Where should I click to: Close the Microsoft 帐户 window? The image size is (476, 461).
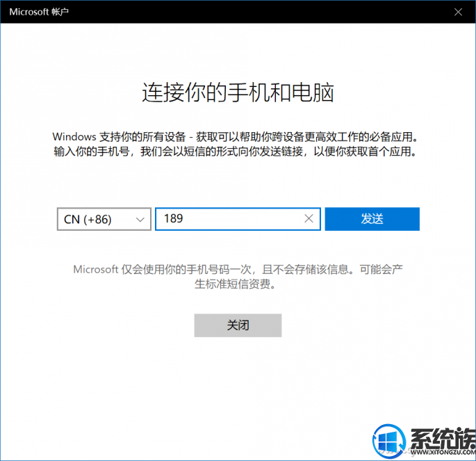tap(458, 12)
